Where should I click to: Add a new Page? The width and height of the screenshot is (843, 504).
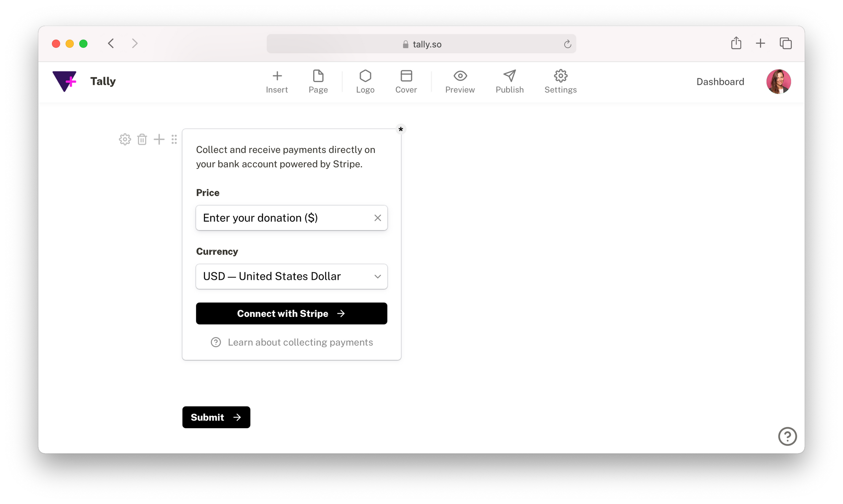point(318,82)
